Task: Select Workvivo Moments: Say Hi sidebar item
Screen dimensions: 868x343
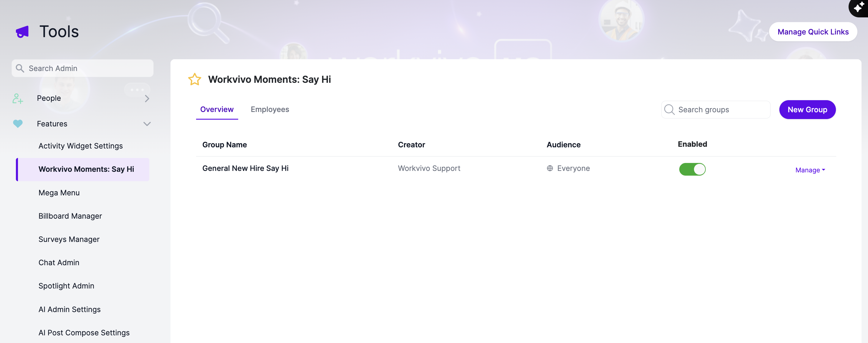Action: pyautogui.click(x=83, y=169)
